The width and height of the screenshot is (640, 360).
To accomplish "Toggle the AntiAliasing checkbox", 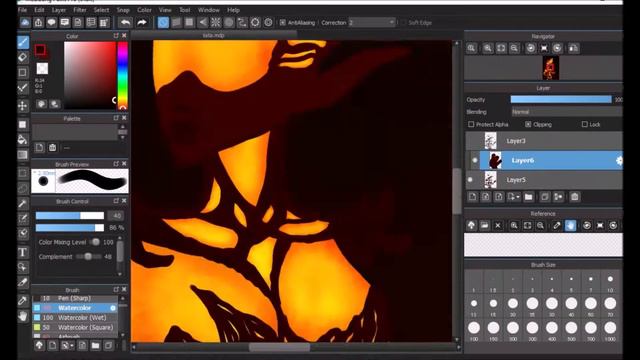I will 282,22.
